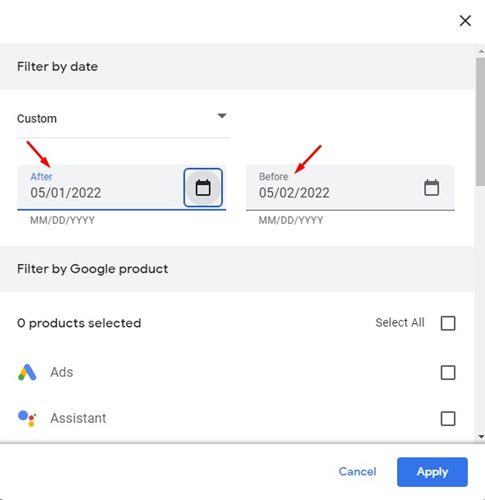Click the vertical scrollbar thumb
Screen dimensions: 485x500
tap(480, 122)
